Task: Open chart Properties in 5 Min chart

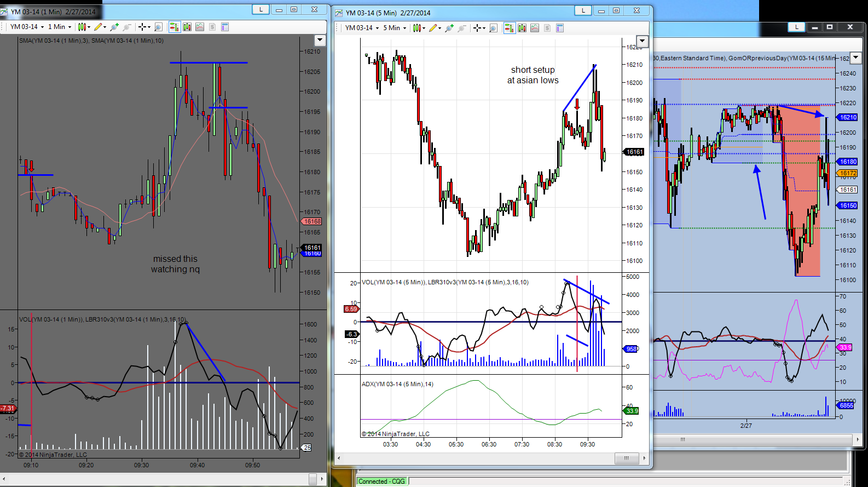Action: (560, 28)
